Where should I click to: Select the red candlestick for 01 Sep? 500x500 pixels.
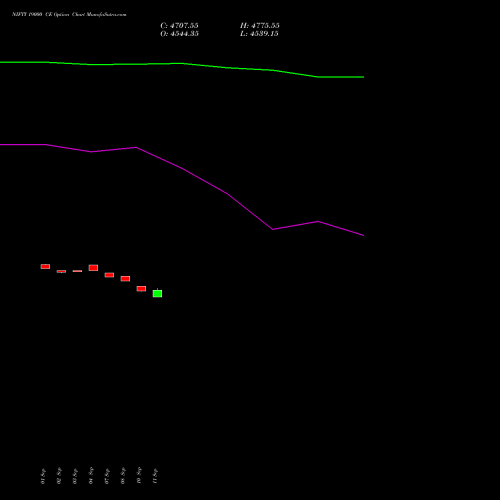pos(45,266)
